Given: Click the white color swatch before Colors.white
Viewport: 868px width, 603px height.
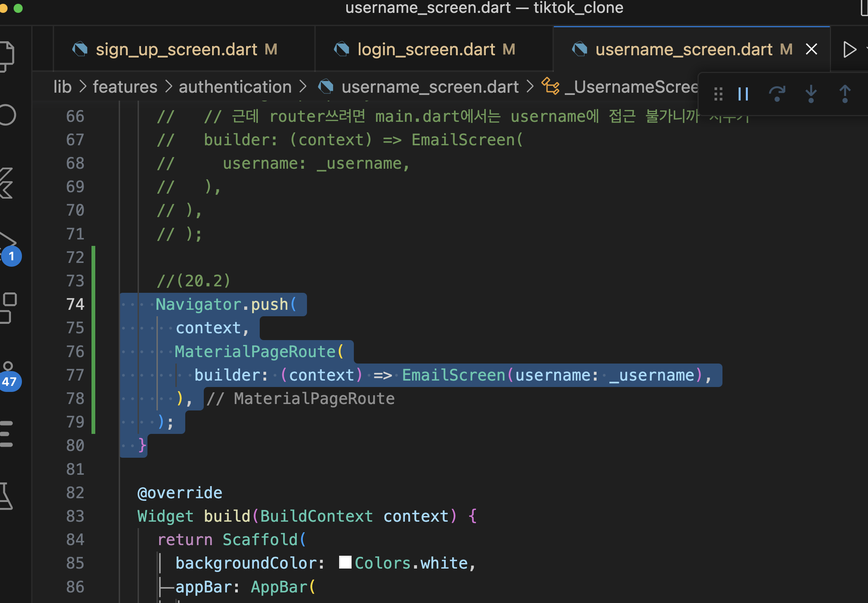Looking at the screenshot, I should (345, 563).
